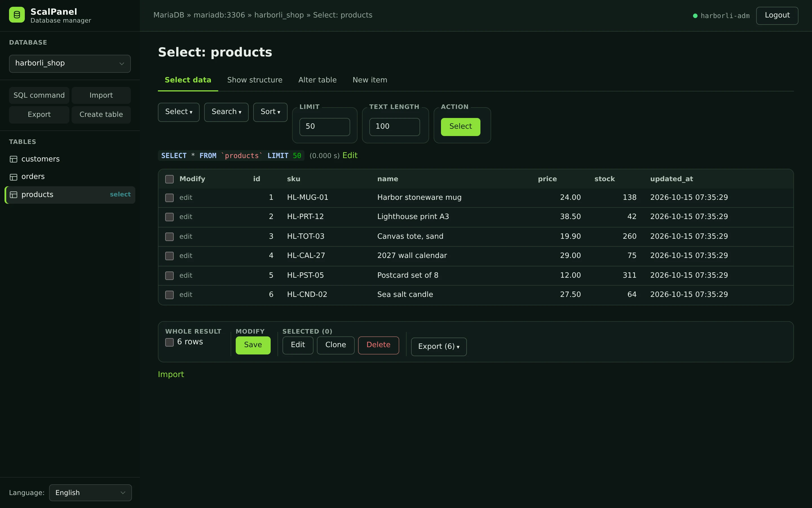This screenshot has width=812, height=508.
Task: Click the ScalPanel database logo icon
Action: point(17,15)
